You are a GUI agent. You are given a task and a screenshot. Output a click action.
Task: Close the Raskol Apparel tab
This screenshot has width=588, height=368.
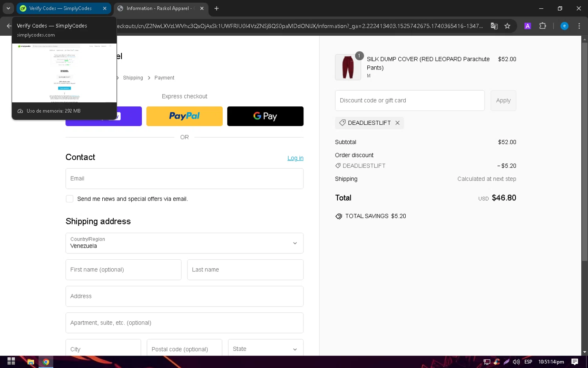(x=202, y=8)
